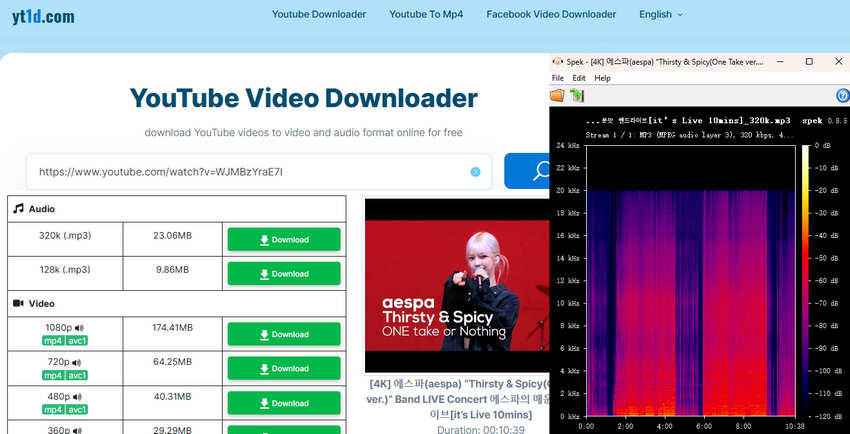Click the "480p" quality label
This screenshot has width=850, height=434.
(x=59, y=397)
